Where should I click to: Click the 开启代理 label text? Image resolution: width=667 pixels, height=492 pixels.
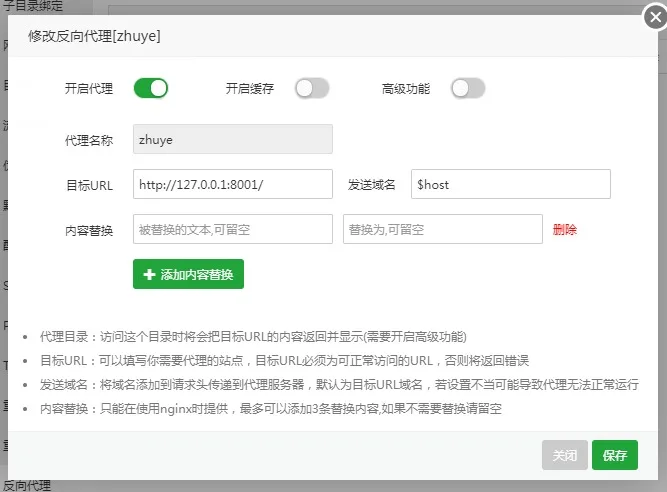[89, 88]
